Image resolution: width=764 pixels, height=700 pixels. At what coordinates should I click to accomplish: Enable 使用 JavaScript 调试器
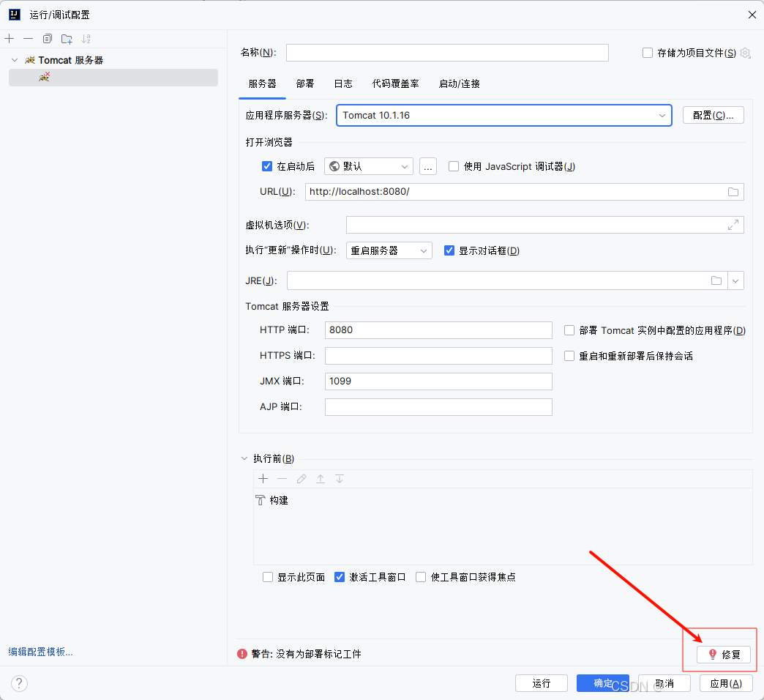click(453, 166)
